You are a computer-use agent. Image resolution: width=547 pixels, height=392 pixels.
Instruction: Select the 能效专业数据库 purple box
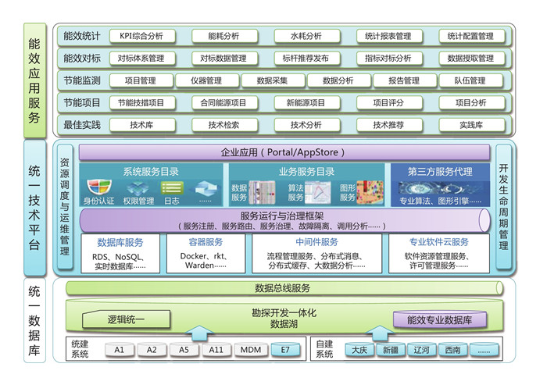(x=445, y=319)
